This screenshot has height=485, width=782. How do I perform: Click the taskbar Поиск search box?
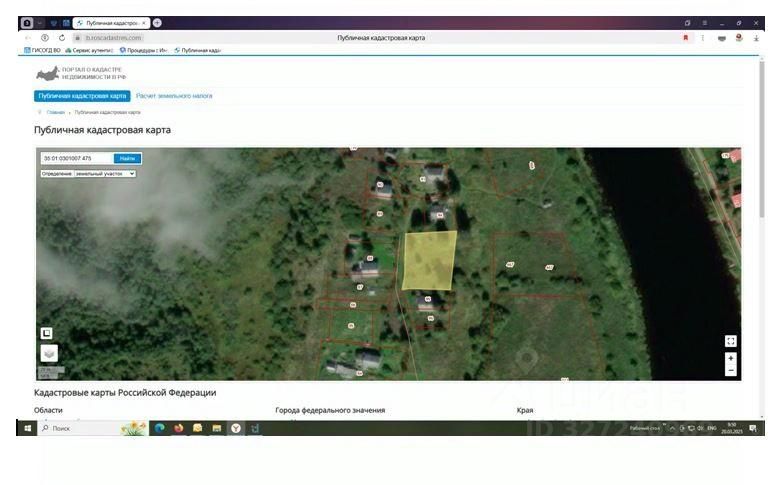tap(93, 428)
